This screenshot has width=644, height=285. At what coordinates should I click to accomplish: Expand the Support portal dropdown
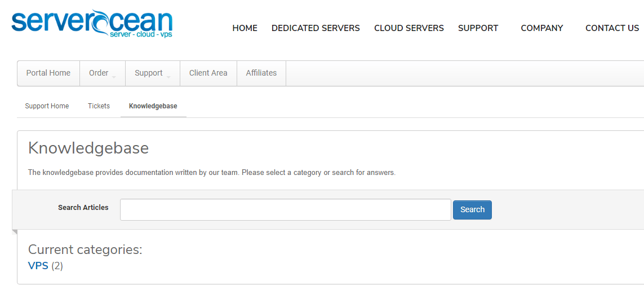point(152,73)
